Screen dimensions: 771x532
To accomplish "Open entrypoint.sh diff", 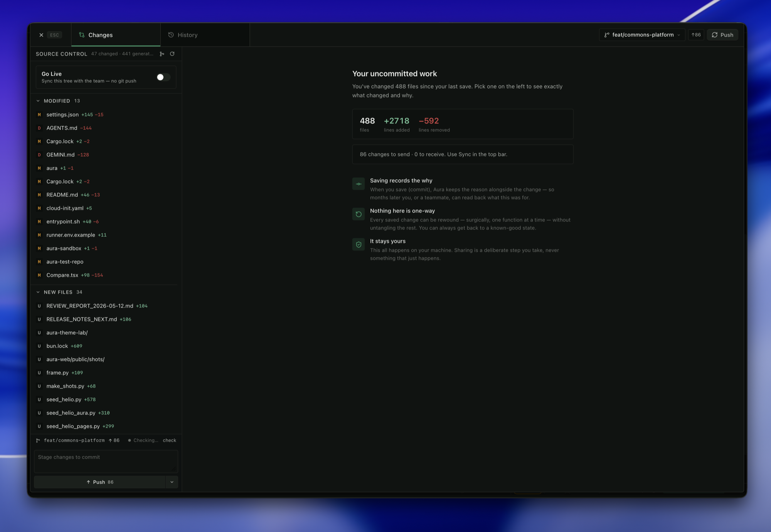I will [x=106, y=222].
